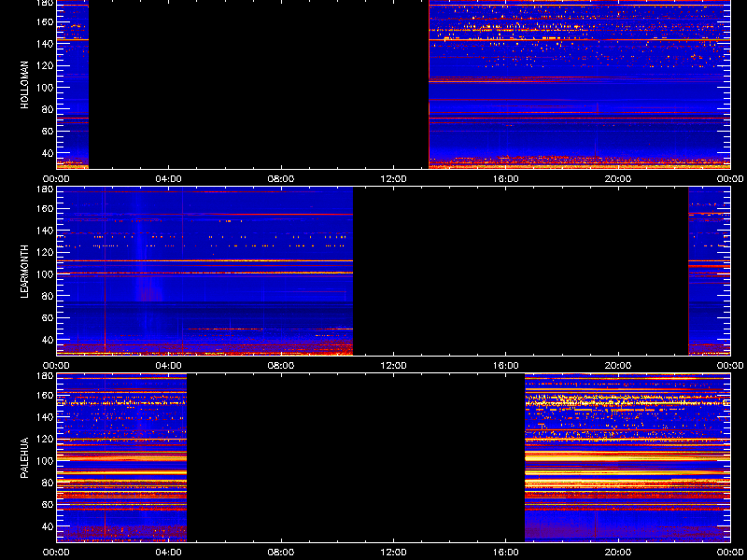This screenshot has width=747, height=560.
Task: Click 04:00 under the PALEHUA plot
Action: [169, 553]
